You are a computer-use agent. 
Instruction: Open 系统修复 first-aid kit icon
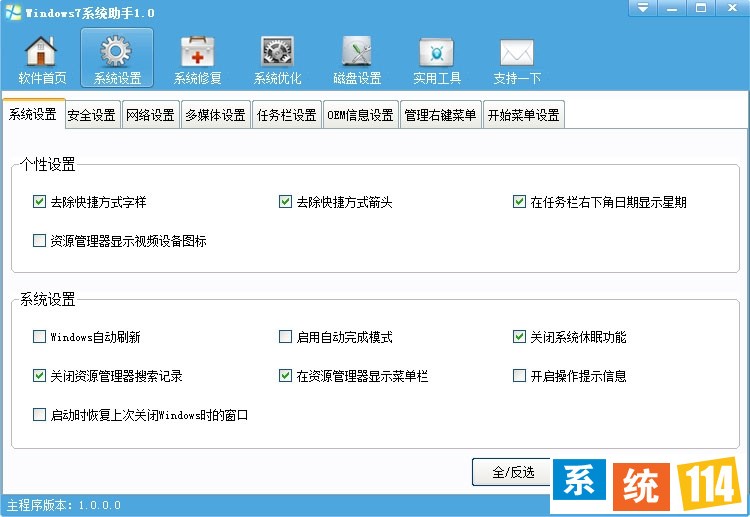[x=197, y=58]
